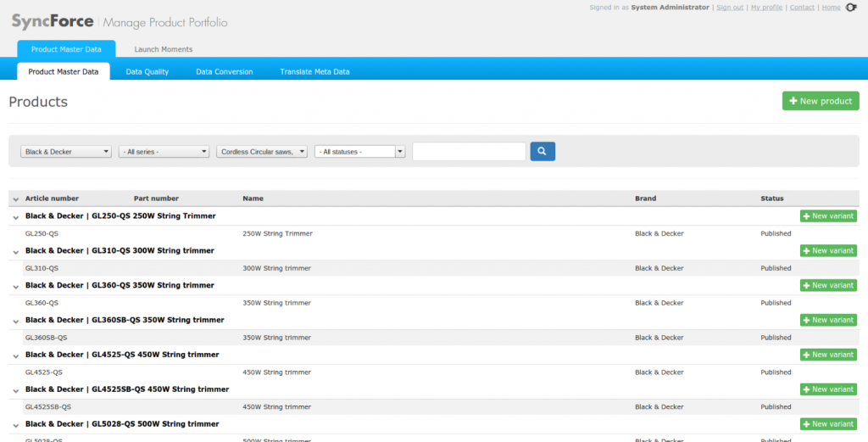Click the Sign out link

coord(730,8)
